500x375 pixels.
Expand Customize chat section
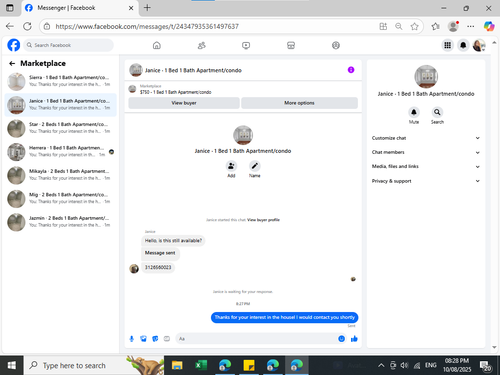click(426, 138)
